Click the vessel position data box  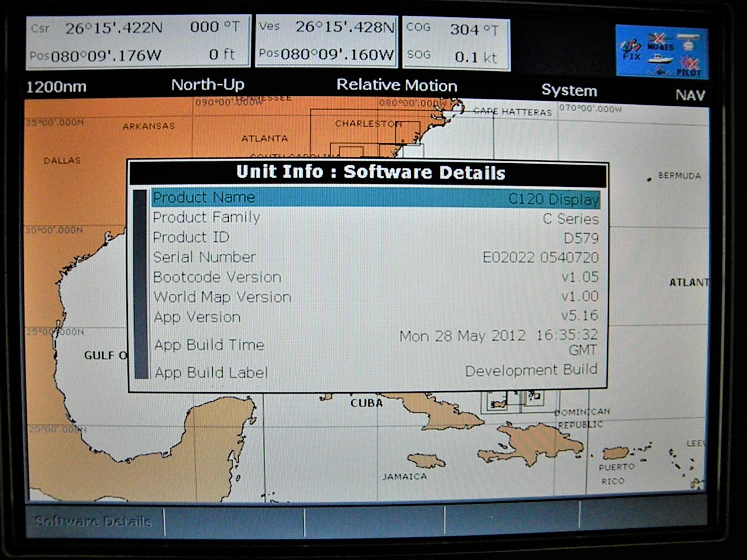[326, 41]
